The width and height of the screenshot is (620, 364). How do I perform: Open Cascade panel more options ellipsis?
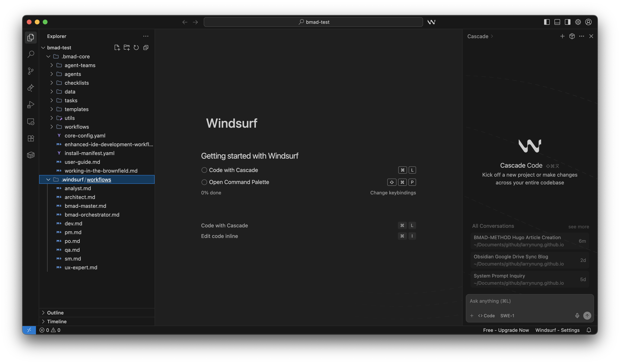coord(581,36)
